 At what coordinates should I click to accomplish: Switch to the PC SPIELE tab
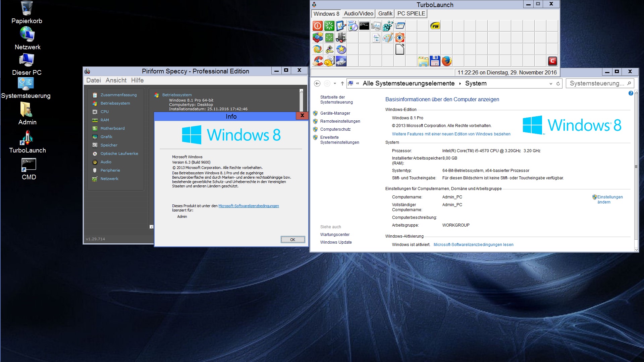(x=411, y=14)
